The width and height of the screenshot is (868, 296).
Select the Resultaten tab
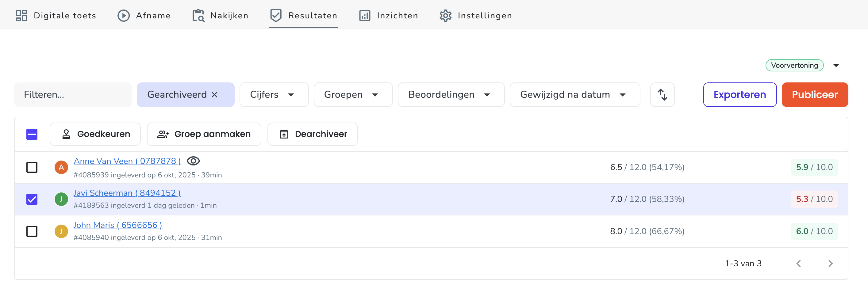click(x=303, y=16)
